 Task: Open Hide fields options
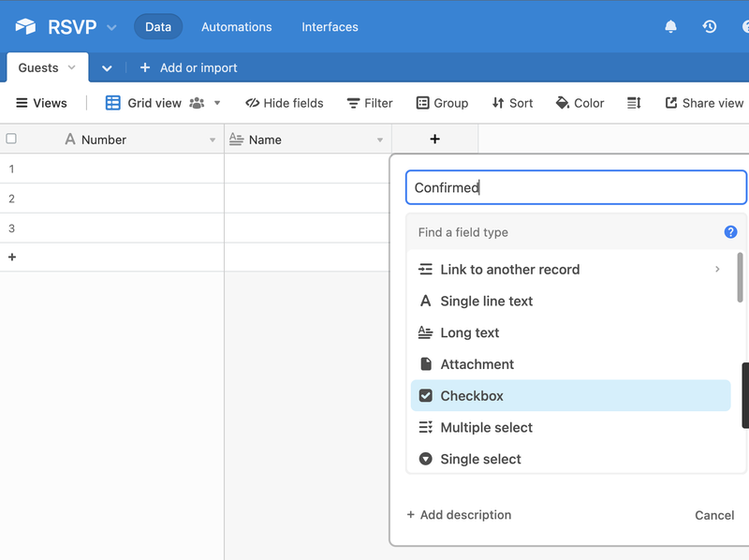point(285,103)
